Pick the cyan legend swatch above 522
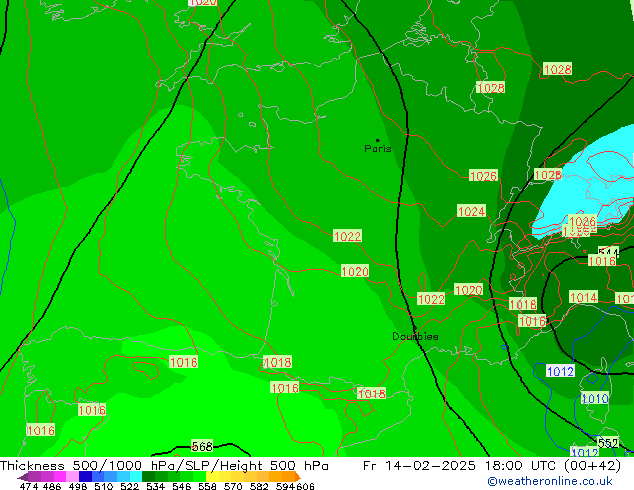Screen dimensions: 634x490 click(x=136, y=477)
